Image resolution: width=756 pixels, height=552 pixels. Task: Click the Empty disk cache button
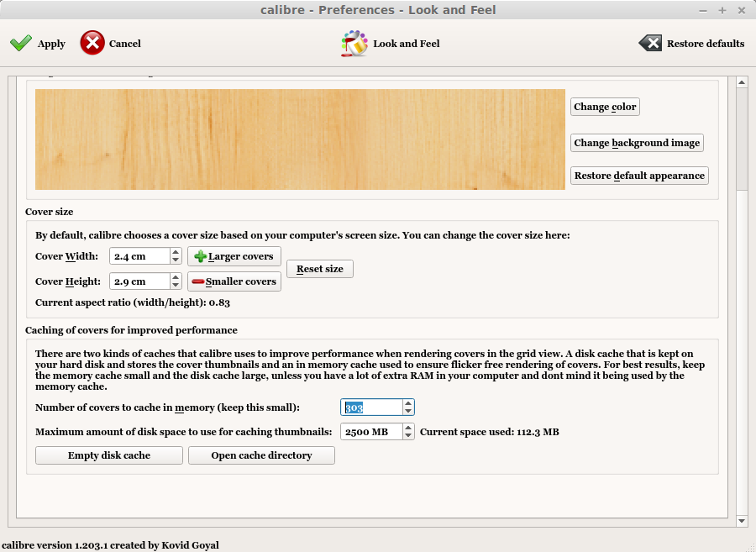[x=109, y=455]
